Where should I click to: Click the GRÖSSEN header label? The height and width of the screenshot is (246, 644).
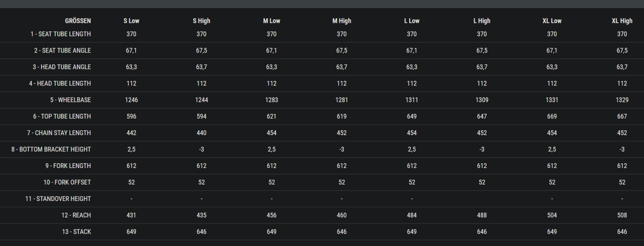78,21
